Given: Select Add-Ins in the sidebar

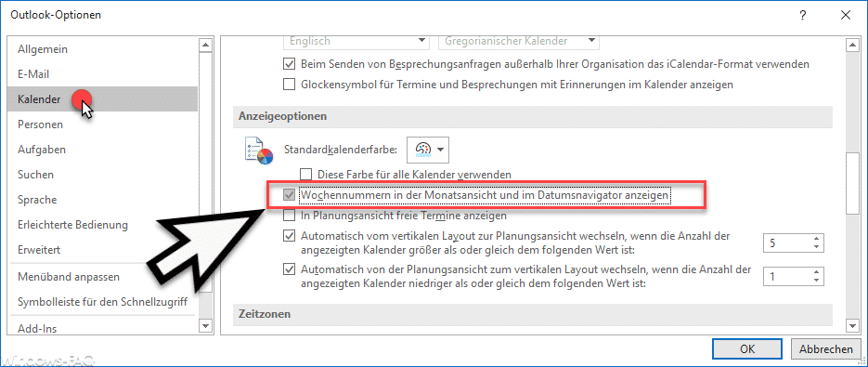Looking at the screenshot, I should point(102,329).
